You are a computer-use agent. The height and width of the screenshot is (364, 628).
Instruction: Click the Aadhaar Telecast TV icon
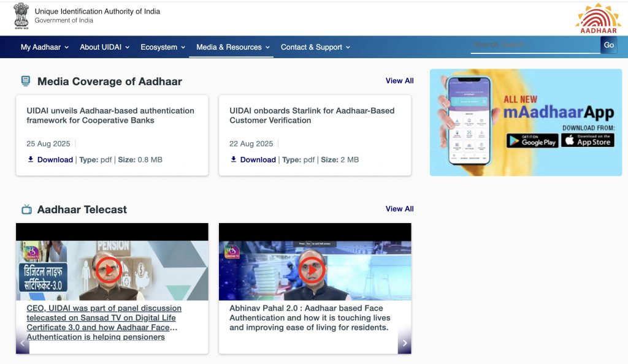coord(26,209)
